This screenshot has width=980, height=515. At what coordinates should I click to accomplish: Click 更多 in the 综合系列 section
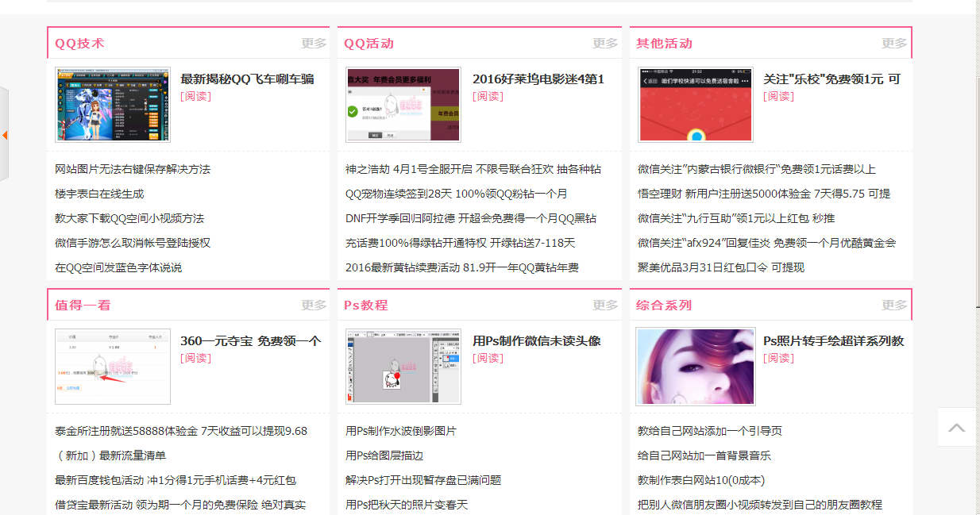point(894,306)
